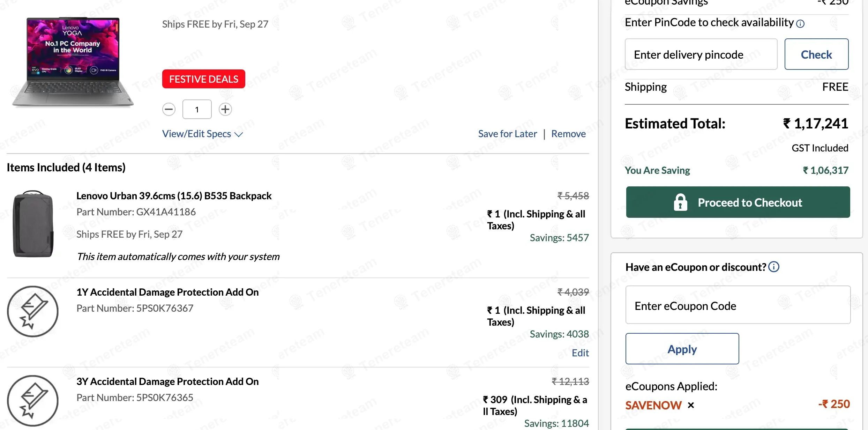Expand View/Edit Specs
Image resolution: width=868 pixels, height=430 pixels.
[203, 134]
